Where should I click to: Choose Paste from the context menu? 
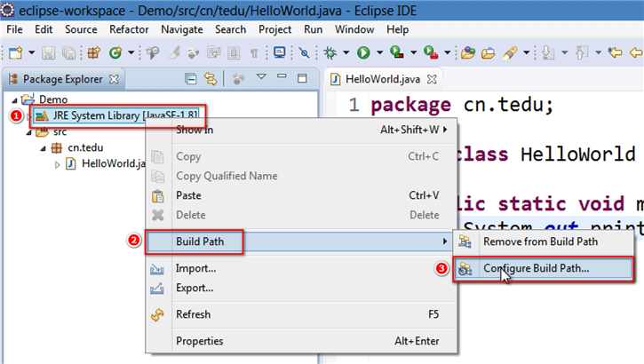[302, 195]
